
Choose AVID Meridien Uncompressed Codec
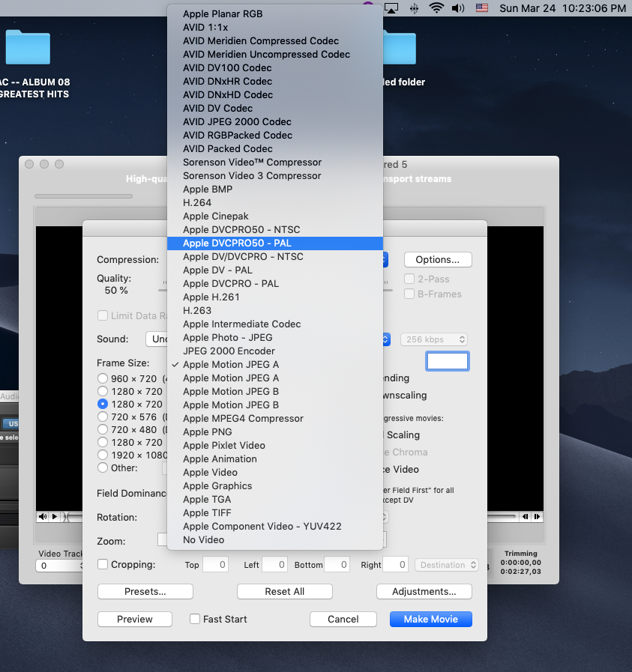click(275, 55)
